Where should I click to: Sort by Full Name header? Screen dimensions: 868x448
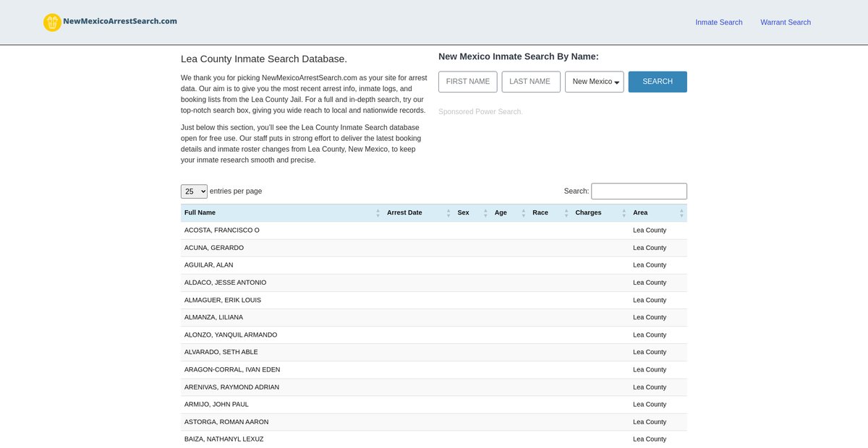(x=281, y=213)
